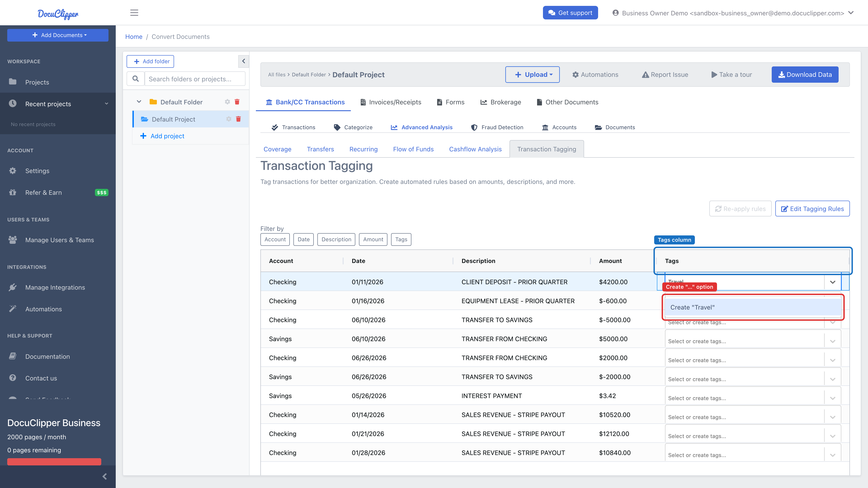Click the DocuClipper logo
Screen dimensions: 868x488
pos(58,14)
